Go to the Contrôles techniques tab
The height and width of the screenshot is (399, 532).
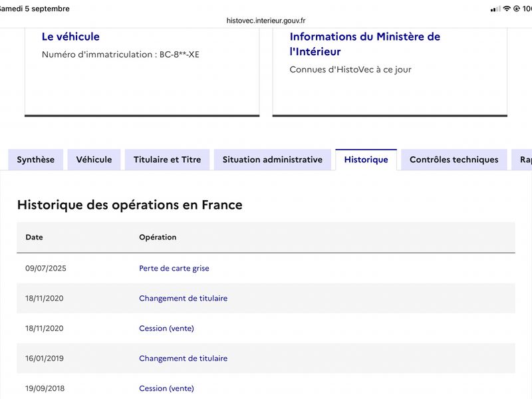454,160
